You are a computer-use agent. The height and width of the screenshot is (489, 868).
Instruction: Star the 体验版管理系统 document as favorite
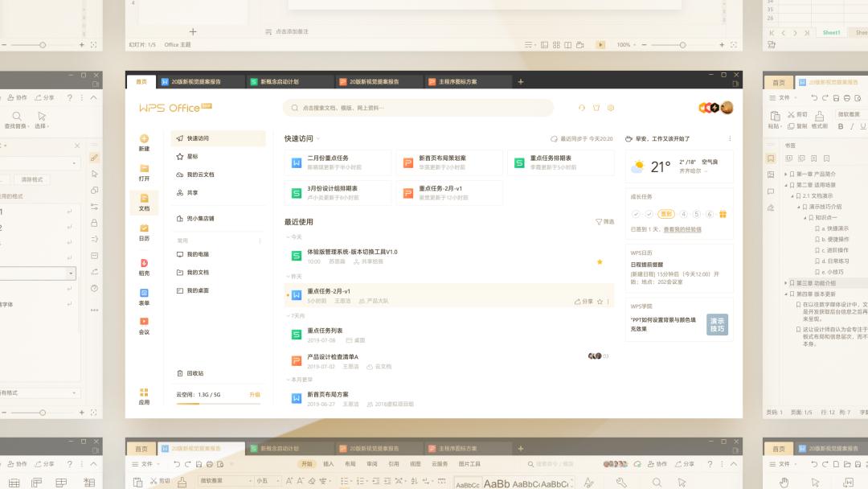[600, 261]
